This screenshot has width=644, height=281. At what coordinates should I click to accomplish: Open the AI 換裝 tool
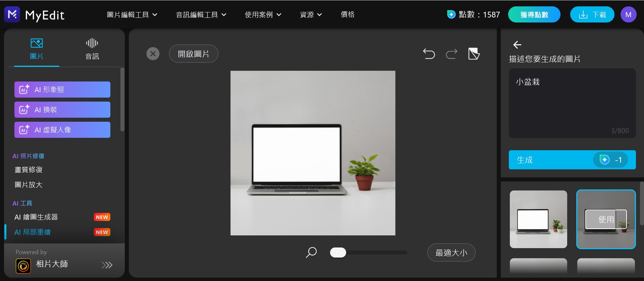62,110
